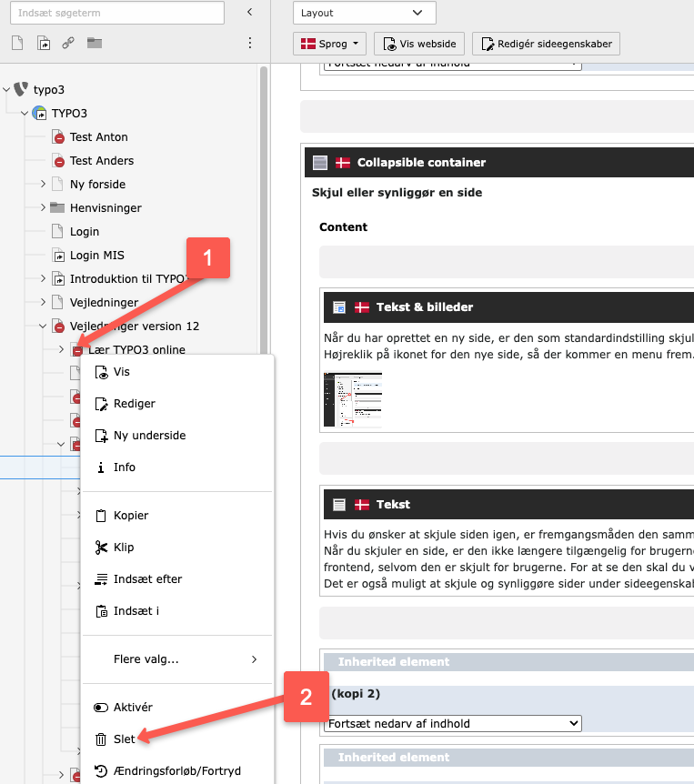Open the Layout view dropdown
The height and width of the screenshot is (784, 694).
coord(365,13)
